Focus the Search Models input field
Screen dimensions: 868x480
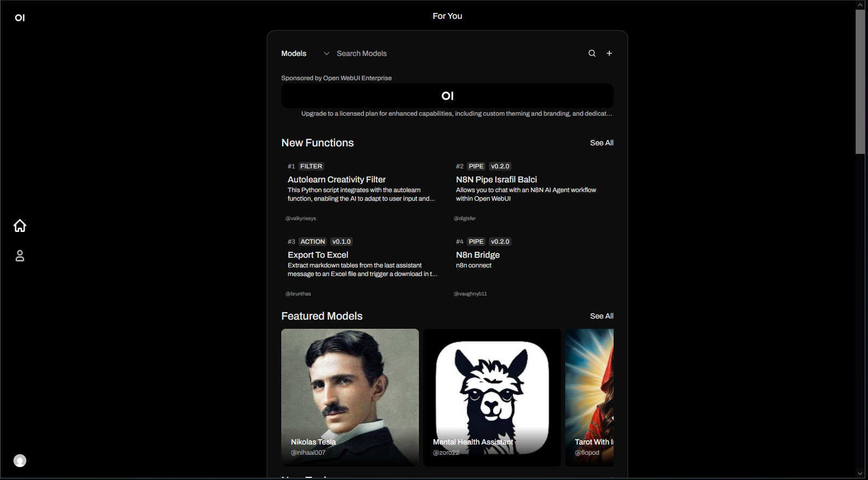(x=458, y=53)
